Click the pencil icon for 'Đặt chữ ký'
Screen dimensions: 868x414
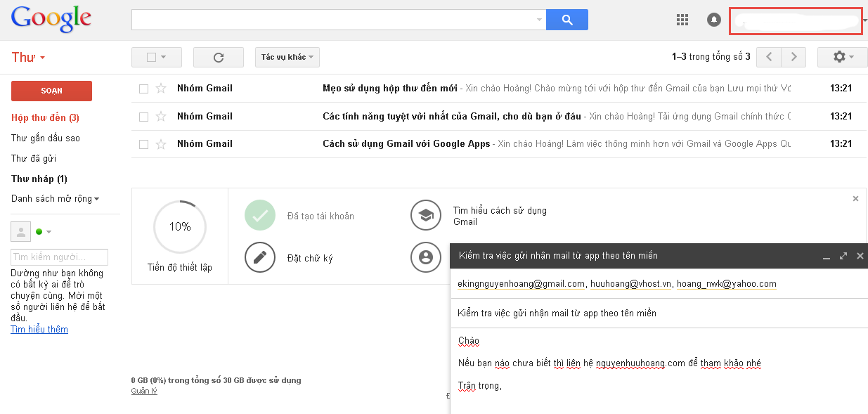coord(259,257)
